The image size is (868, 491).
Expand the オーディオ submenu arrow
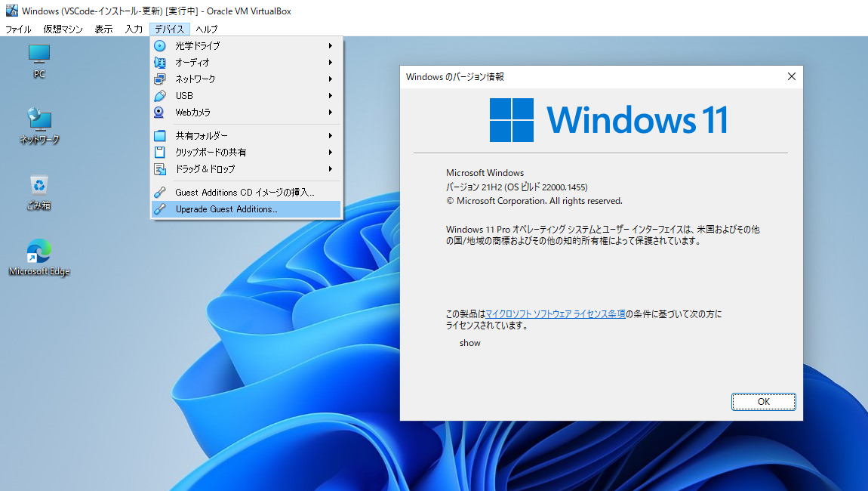tap(331, 63)
